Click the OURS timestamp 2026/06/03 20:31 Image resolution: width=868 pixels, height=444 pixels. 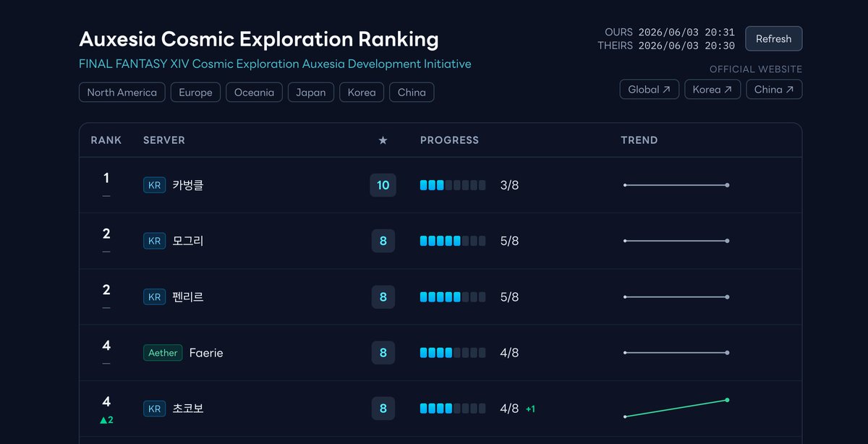[686, 33]
